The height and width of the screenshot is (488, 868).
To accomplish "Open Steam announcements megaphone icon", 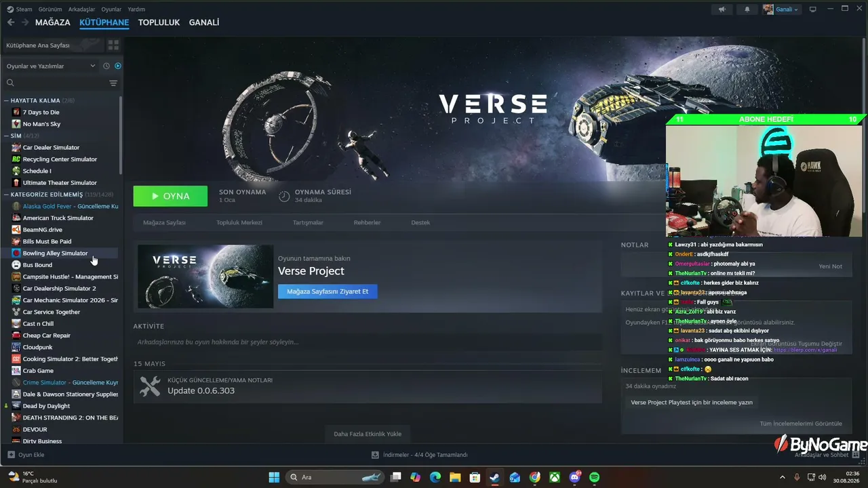I will pos(722,9).
